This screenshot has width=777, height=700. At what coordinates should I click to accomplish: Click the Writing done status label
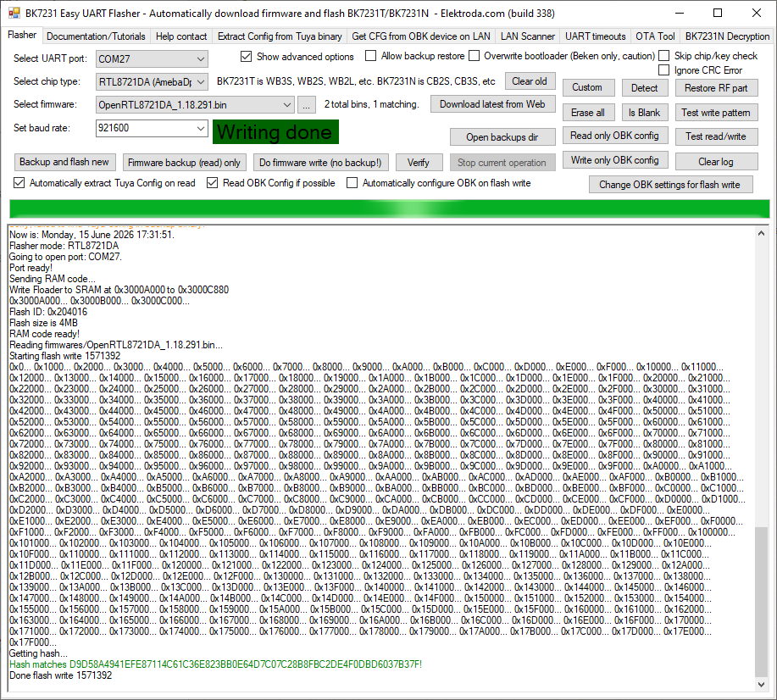tap(275, 132)
